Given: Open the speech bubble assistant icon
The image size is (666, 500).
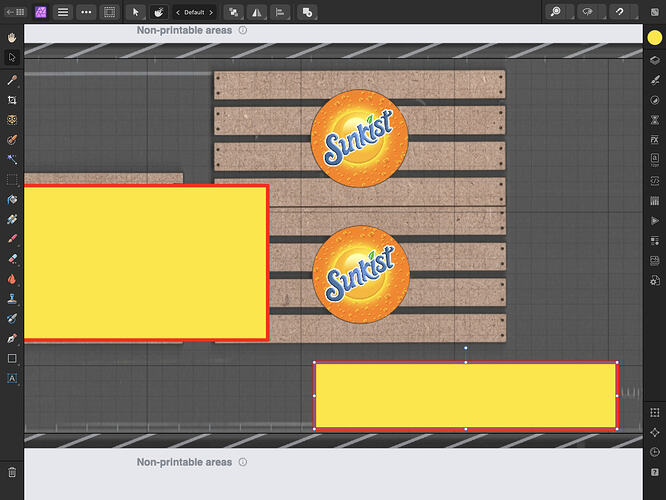Looking at the screenshot, I should pyautogui.click(x=588, y=12).
